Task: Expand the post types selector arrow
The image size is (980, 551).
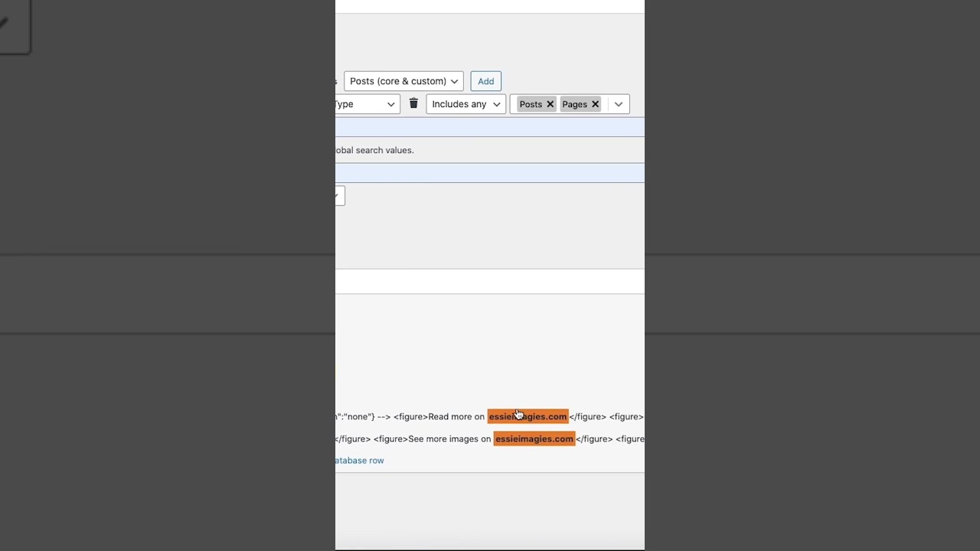Action: pos(618,104)
